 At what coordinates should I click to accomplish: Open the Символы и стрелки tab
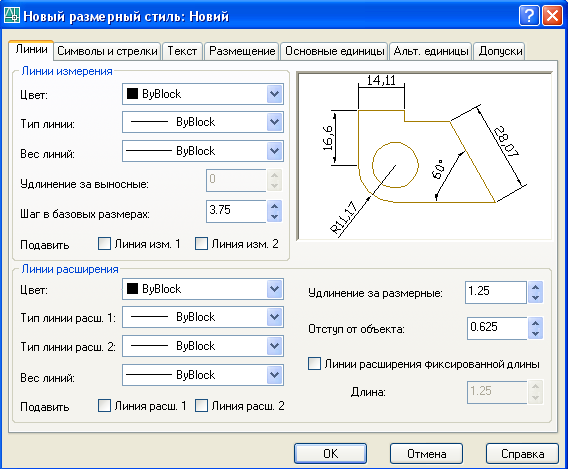pyautogui.click(x=107, y=51)
